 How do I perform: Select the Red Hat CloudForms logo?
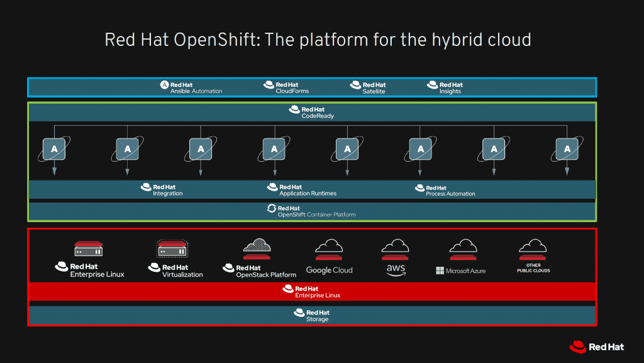(x=286, y=87)
